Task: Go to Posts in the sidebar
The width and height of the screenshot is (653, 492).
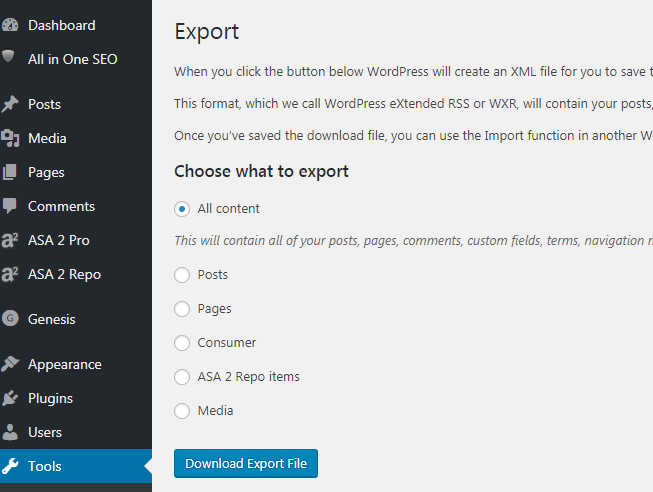Action: point(45,104)
